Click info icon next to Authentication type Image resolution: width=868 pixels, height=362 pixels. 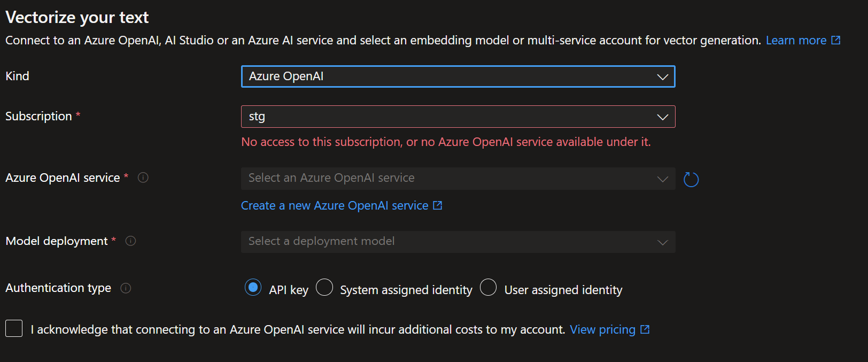pos(126,288)
